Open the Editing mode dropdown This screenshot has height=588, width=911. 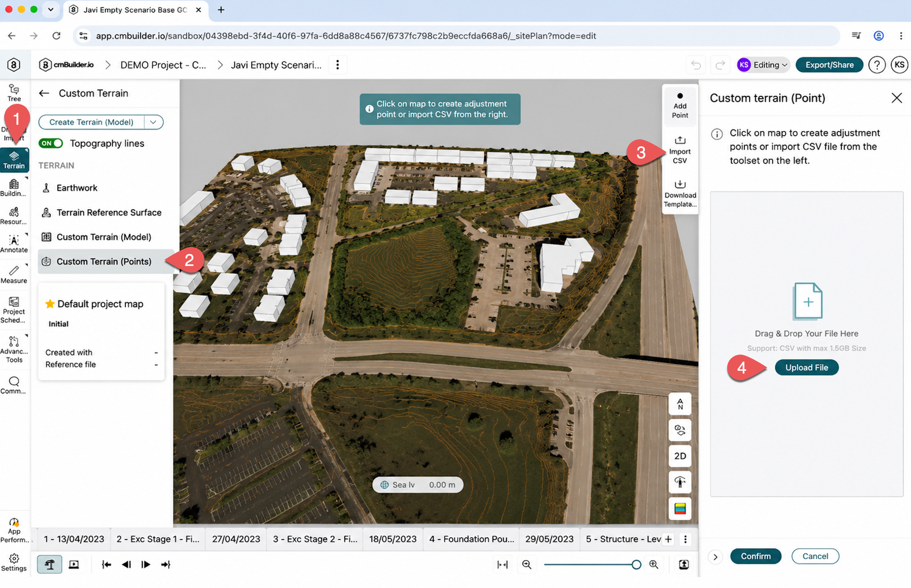tap(763, 65)
